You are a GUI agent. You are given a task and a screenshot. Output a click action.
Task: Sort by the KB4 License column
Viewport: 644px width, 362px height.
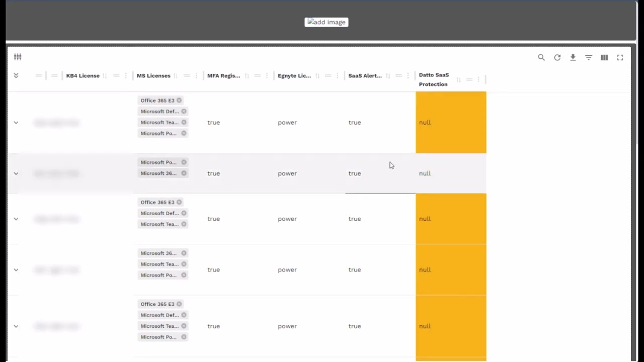(105, 76)
